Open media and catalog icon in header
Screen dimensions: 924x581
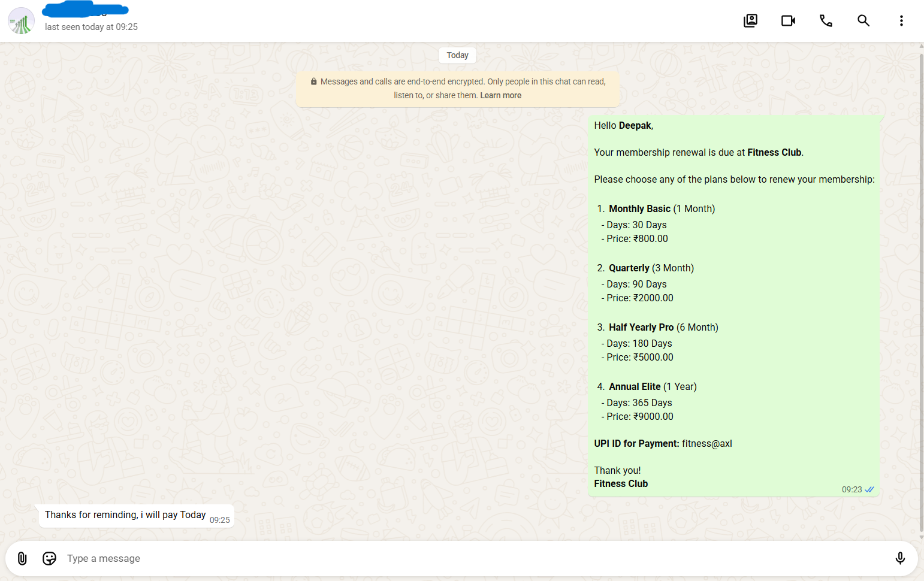tap(750, 21)
